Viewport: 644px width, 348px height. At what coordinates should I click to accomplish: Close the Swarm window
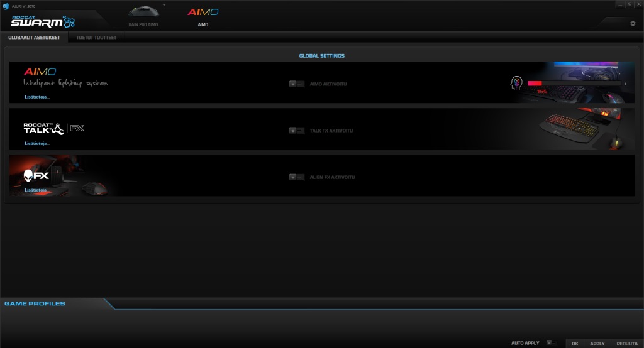[639, 4]
